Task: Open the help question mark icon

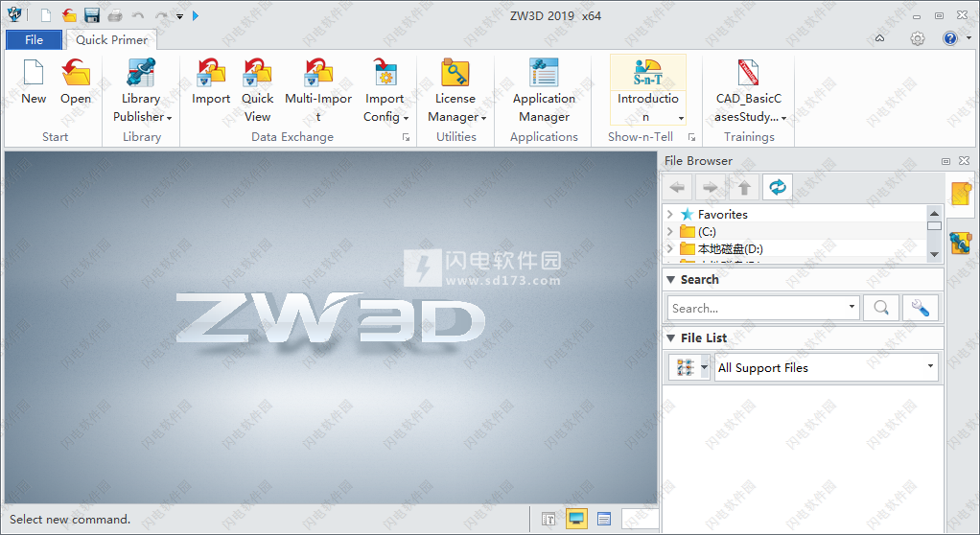Action: click(950, 38)
